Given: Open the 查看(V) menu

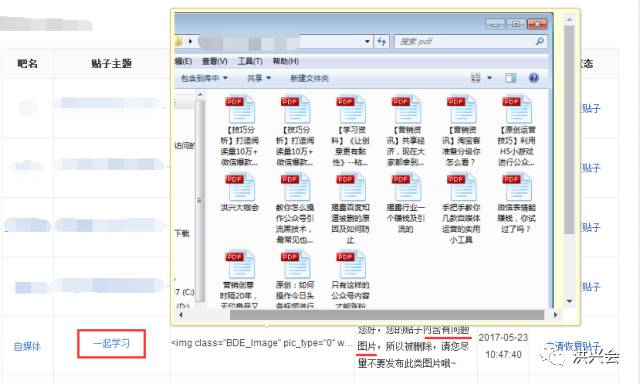Looking at the screenshot, I should click(215, 61).
